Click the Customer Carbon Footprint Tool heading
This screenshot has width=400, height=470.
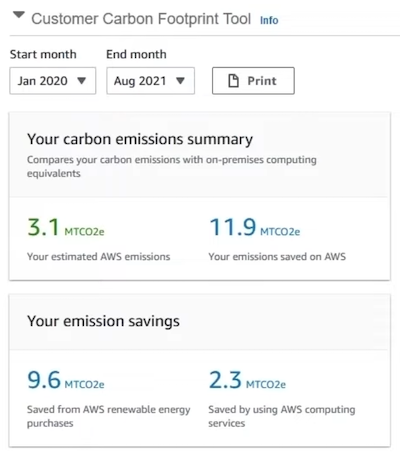click(x=141, y=19)
